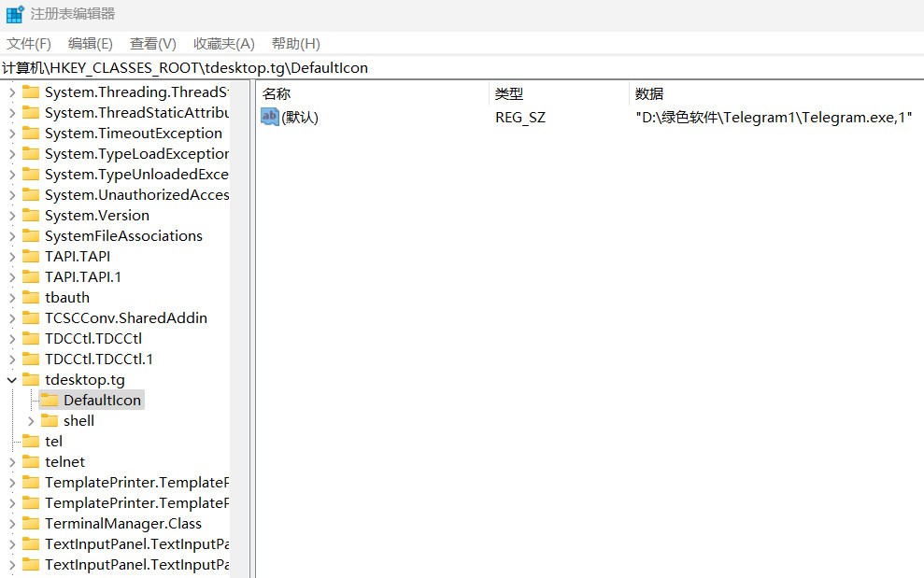Click the 名称 column header

click(277, 93)
